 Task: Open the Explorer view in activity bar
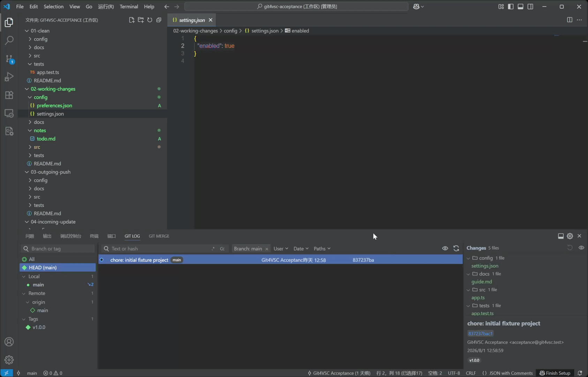(x=9, y=22)
